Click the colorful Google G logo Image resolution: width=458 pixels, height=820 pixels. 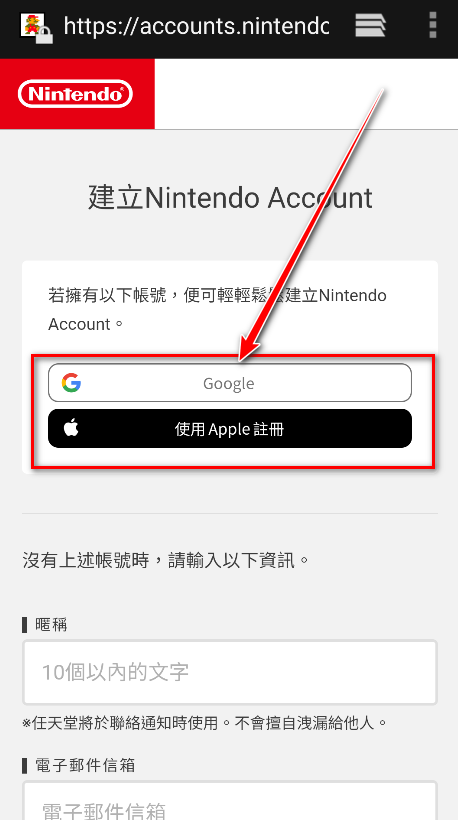coord(71,383)
